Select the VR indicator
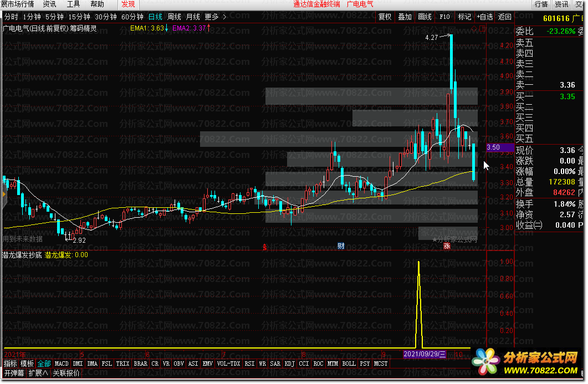Screen dimensions: 588x384 (166, 363)
